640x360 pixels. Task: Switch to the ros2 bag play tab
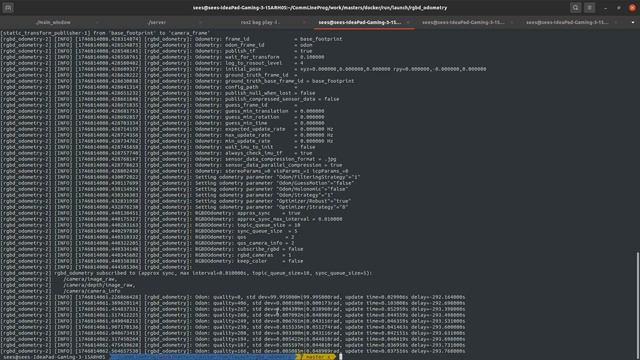tap(260, 22)
